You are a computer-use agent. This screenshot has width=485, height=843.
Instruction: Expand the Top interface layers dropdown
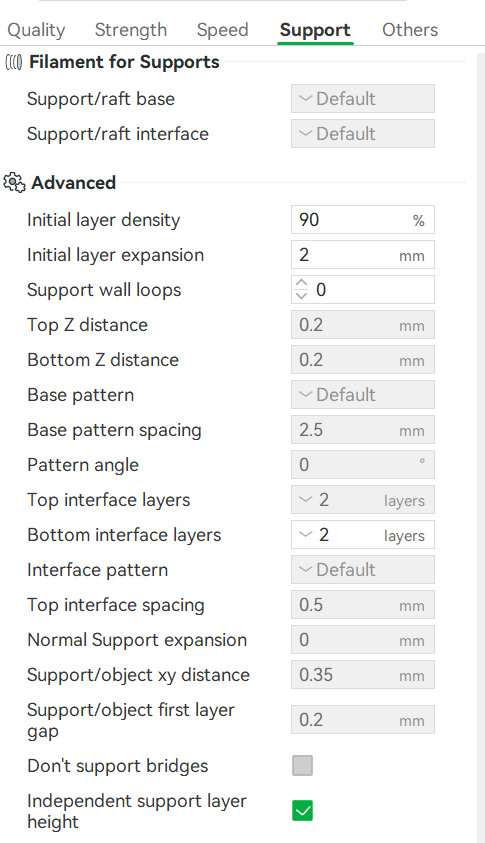coord(363,500)
